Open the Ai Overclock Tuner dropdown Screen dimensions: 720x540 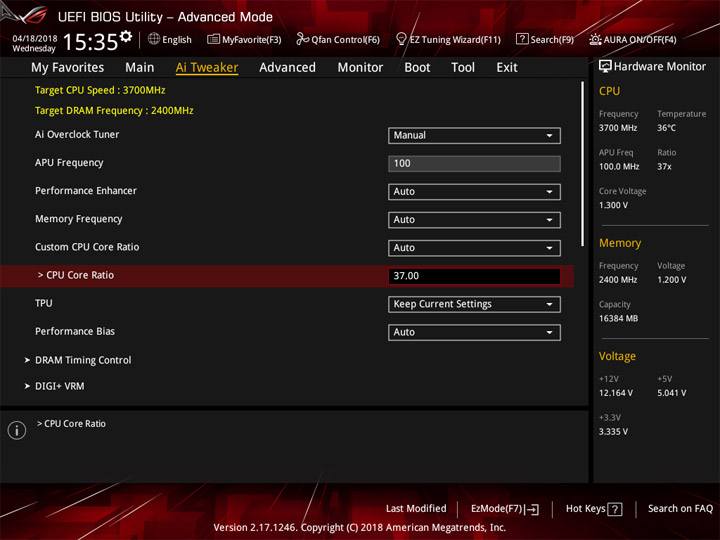pyautogui.click(x=474, y=135)
